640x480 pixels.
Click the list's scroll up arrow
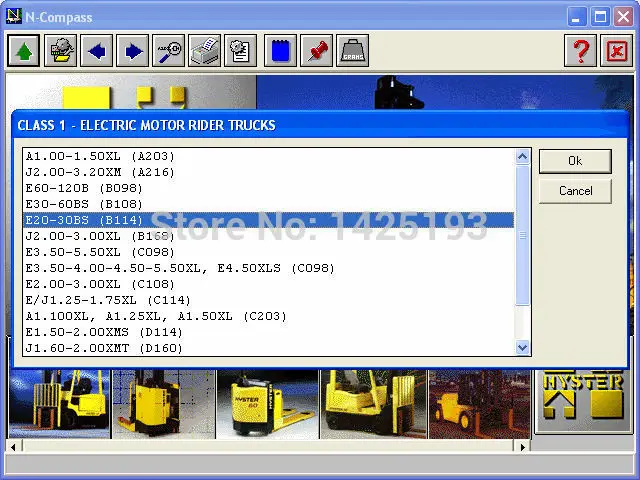pos(522,156)
